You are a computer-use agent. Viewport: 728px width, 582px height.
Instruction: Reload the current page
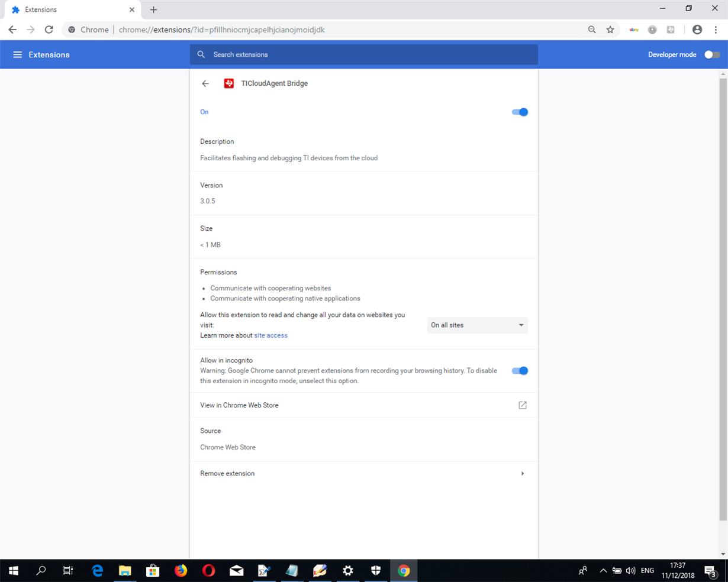pyautogui.click(x=49, y=30)
